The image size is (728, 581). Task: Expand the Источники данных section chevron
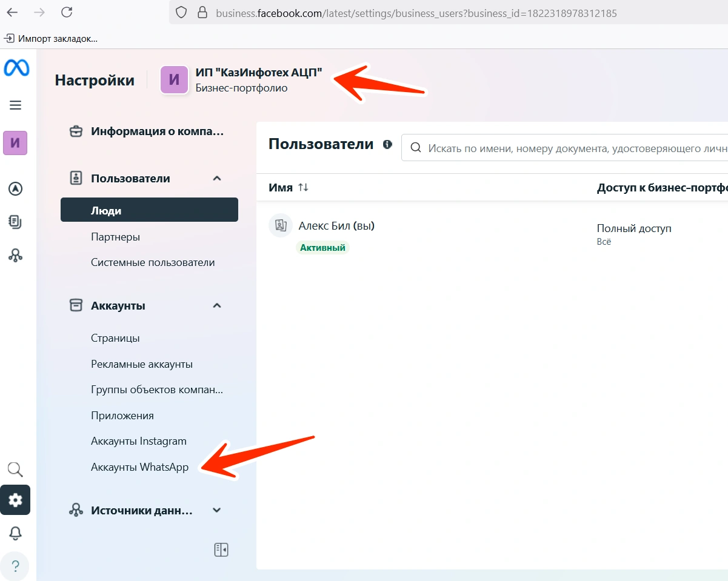[x=217, y=510]
